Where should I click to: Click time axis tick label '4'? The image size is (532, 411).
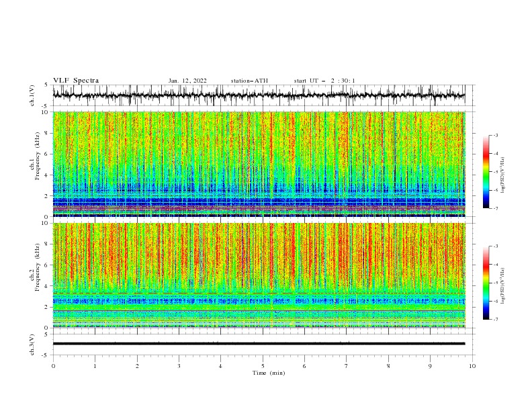pyautogui.click(x=220, y=366)
